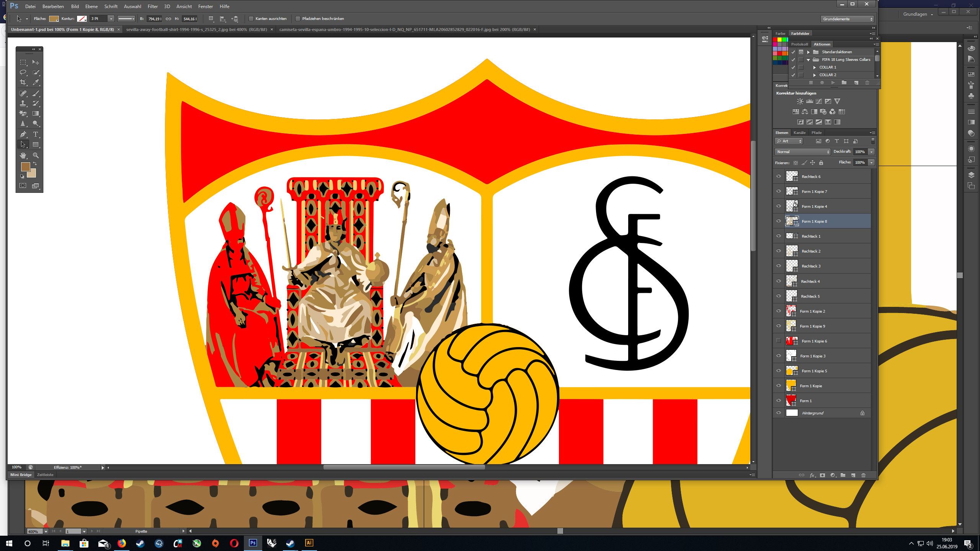This screenshot has width=980, height=551.
Task: Collapse FIFA 18 Long Sleeves Collars set
Action: coord(808,60)
